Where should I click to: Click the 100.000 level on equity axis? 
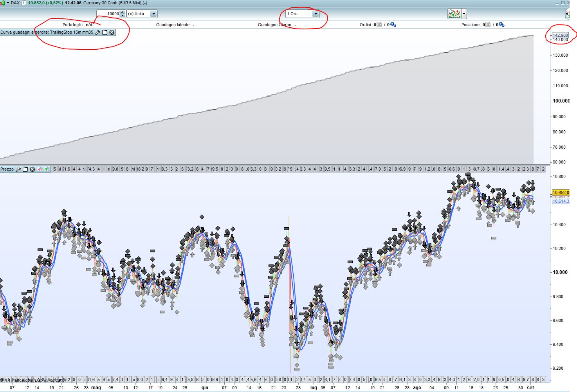tap(561, 101)
